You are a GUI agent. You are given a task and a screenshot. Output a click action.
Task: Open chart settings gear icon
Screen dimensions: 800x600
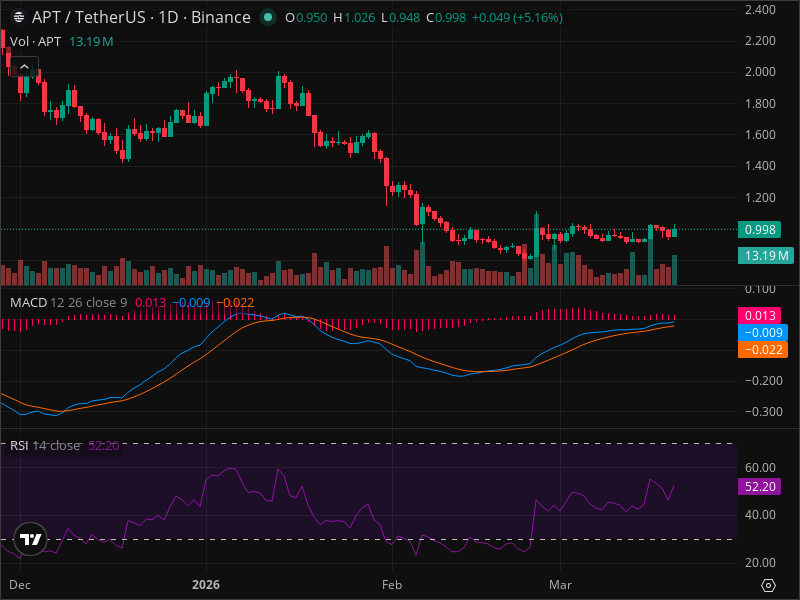pyautogui.click(x=768, y=585)
